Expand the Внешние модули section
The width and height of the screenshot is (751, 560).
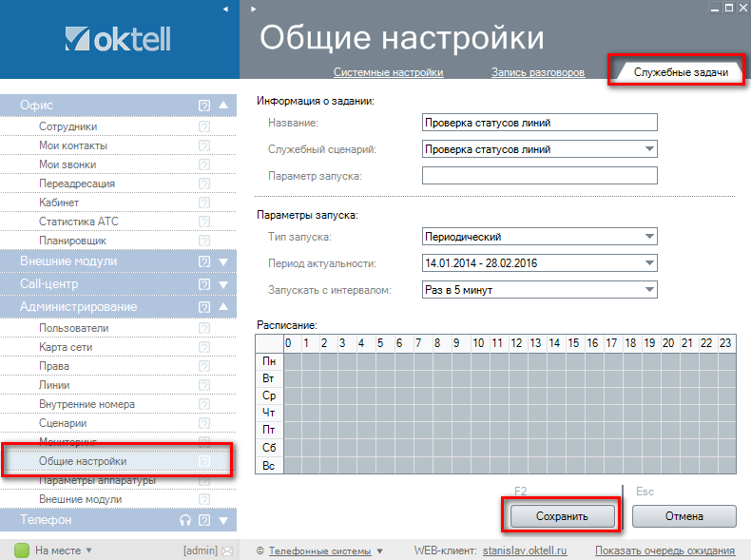[223, 261]
